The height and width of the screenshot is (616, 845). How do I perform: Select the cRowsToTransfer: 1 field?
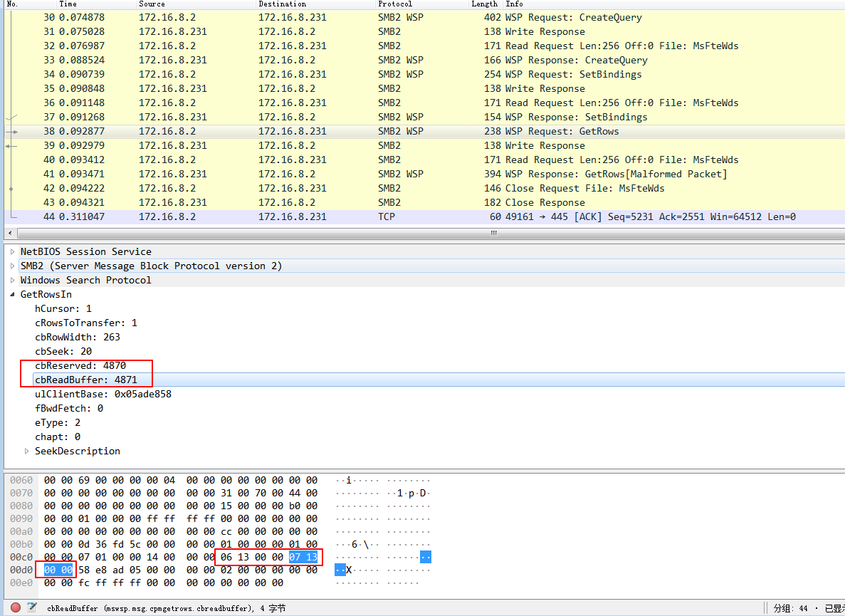(x=86, y=323)
